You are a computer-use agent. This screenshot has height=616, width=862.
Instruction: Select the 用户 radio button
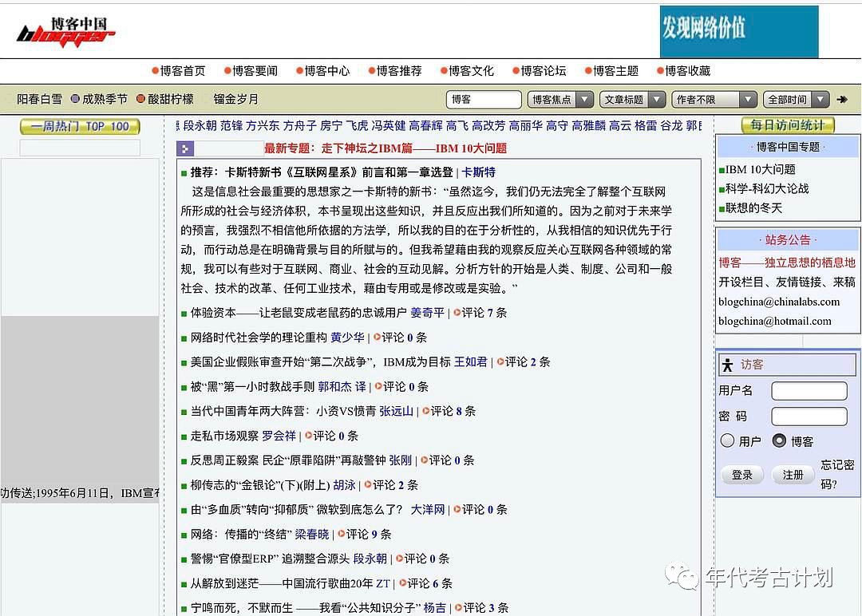[727, 440]
